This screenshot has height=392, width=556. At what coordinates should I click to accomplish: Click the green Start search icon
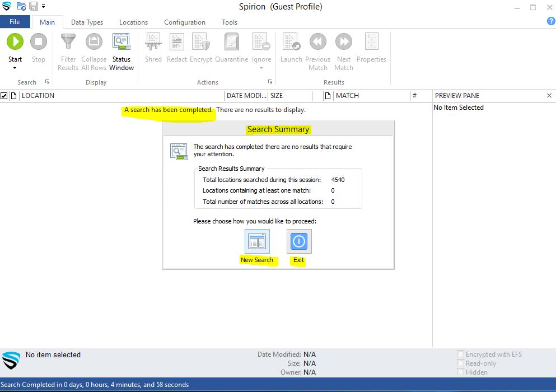coord(15,41)
